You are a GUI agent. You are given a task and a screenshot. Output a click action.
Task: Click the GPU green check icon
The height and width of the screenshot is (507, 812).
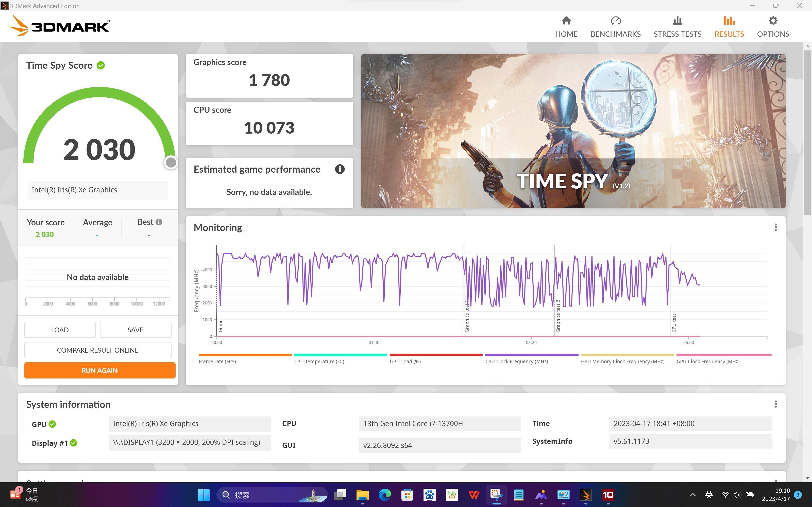[x=52, y=424]
